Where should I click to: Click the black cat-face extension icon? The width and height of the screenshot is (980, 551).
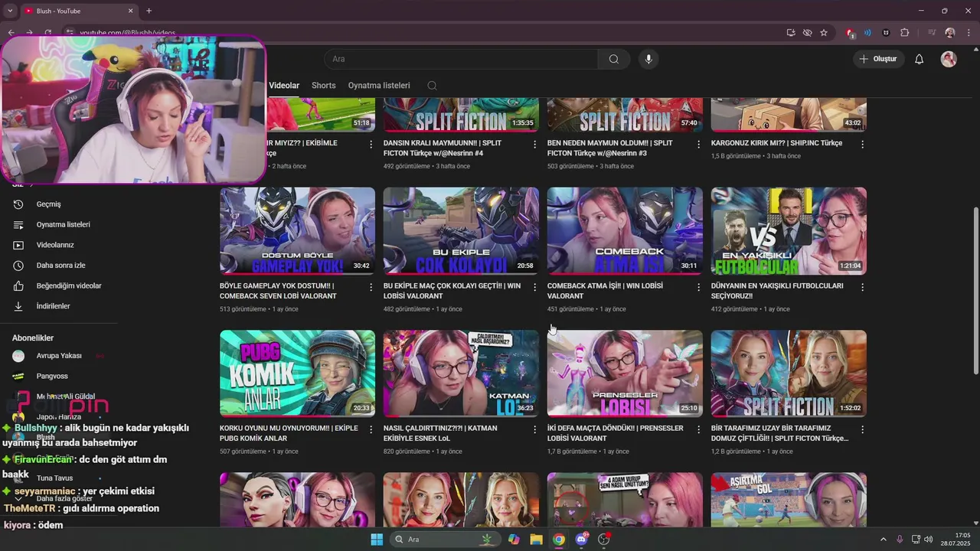tap(887, 33)
